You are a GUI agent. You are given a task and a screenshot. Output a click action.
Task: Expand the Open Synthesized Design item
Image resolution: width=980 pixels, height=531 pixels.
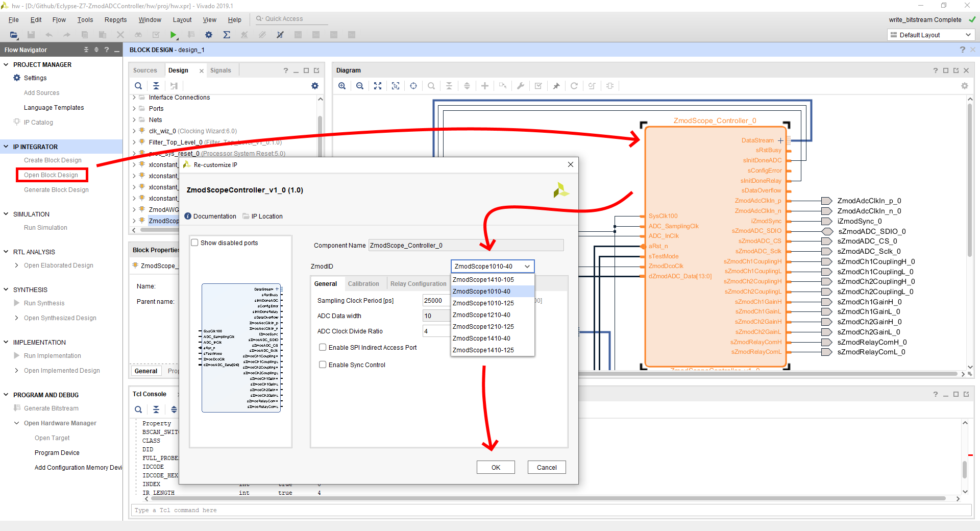(17, 318)
